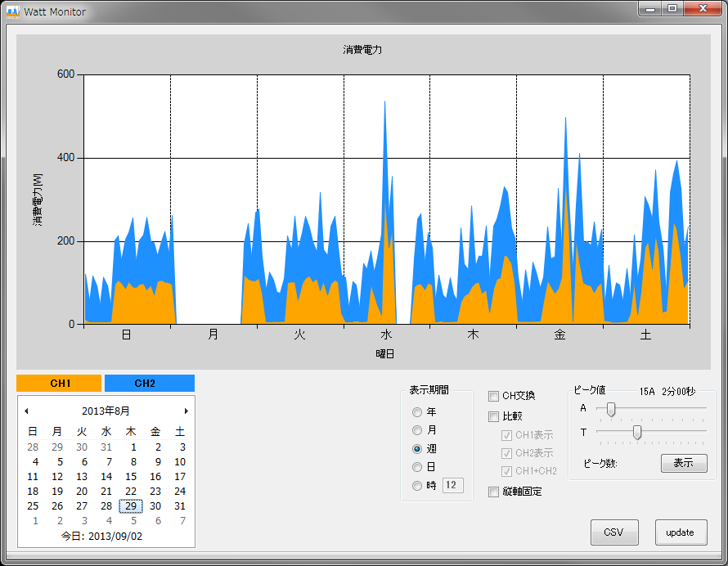Viewport: 728px width, 566px height.
Task: Enable the 縦軸固定 checkbox
Action: pyautogui.click(x=493, y=492)
